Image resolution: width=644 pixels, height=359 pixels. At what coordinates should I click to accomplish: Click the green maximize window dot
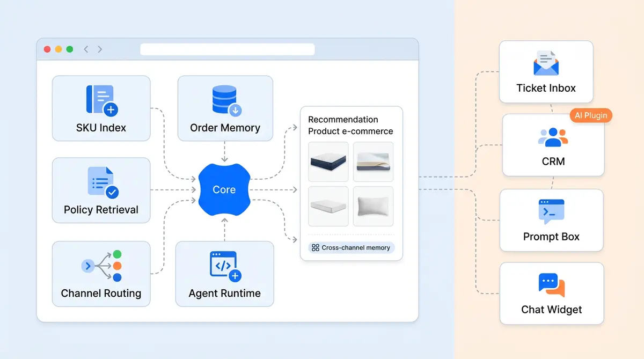(x=70, y=49)
